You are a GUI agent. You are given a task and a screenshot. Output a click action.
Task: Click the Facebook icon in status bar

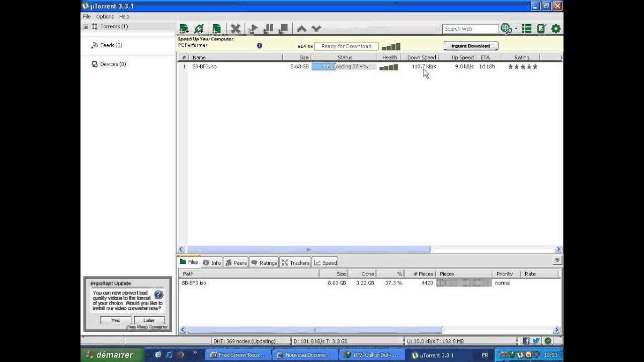point(526,341)
